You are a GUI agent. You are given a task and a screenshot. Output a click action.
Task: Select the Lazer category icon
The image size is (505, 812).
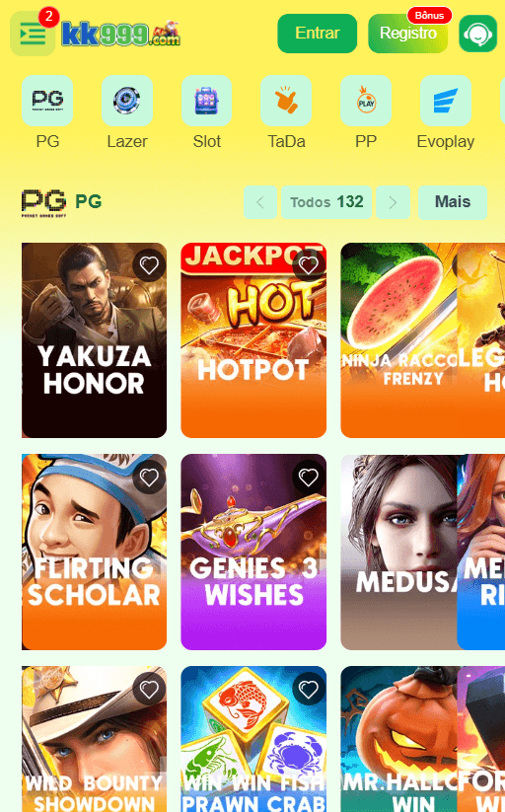(127, 101)
